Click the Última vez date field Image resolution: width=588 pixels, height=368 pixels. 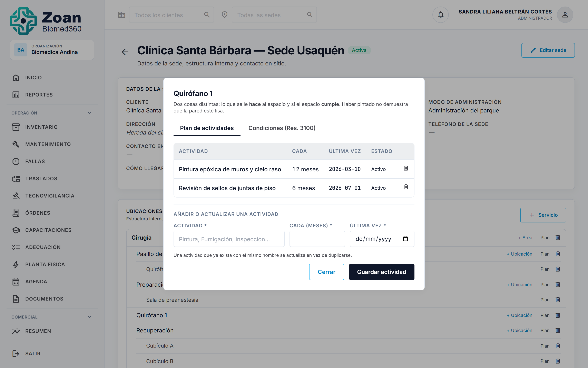pos(382,239)
